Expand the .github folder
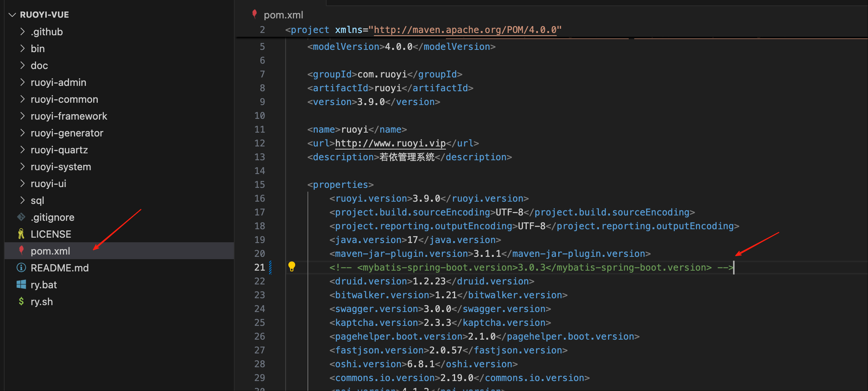Image resolution: width=868 pixels, height=391 pixels. tap(23, 32)
